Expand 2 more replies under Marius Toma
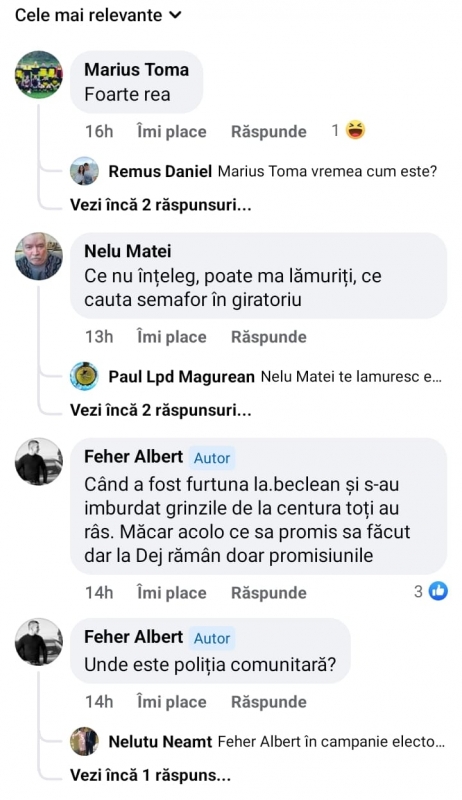The width and height of the screenshot is (462, 800). point(161,205)
